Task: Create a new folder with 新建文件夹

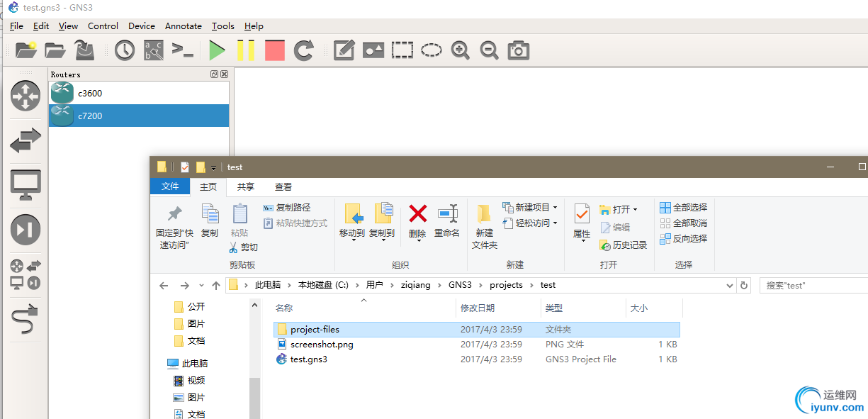Action: 485,226
